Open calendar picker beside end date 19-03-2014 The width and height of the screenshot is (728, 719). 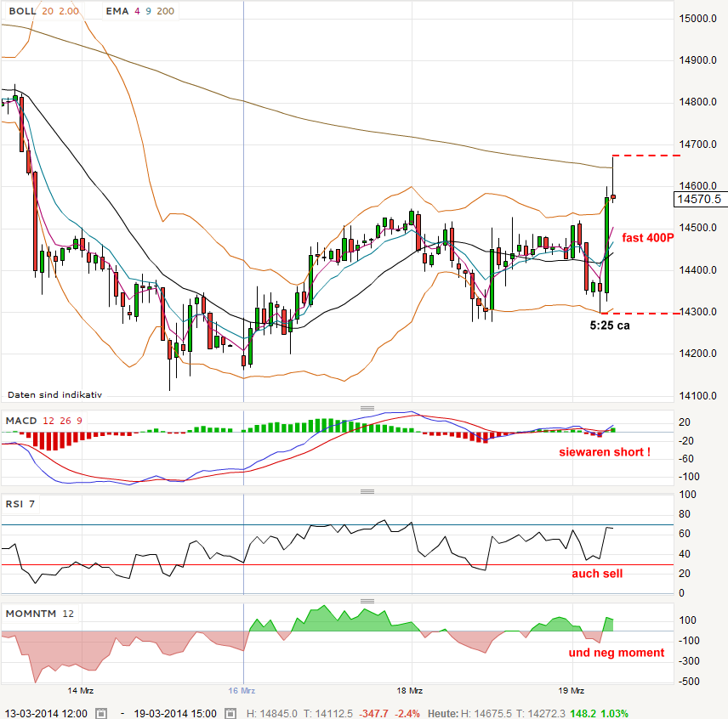point(230,713)
